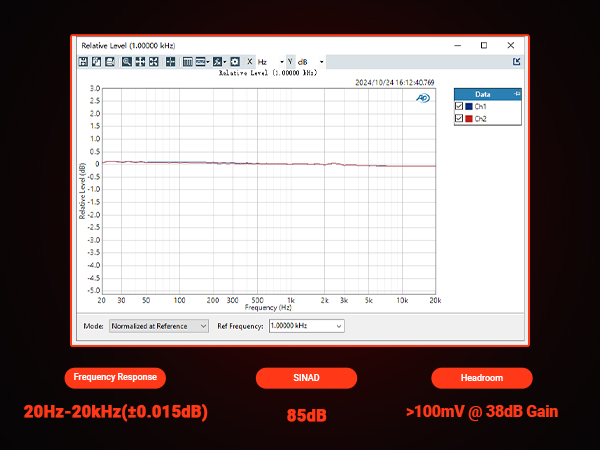Pin the Data legend panel

[x=517, y=94]
